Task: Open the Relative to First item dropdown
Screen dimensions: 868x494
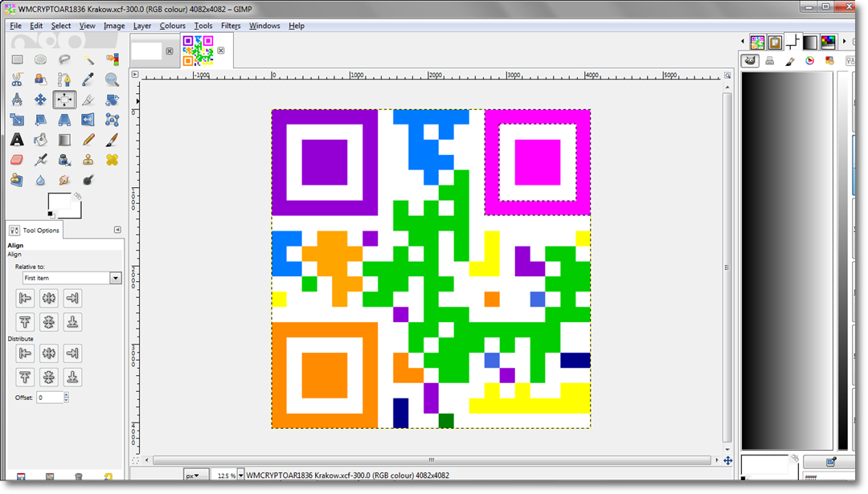Action: [x=72, y=278]
